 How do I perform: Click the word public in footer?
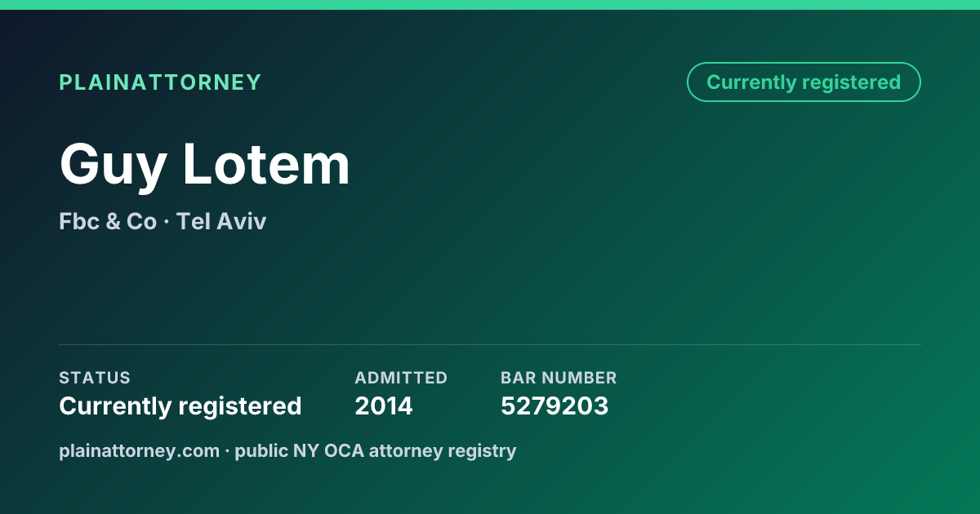point(261,451)
